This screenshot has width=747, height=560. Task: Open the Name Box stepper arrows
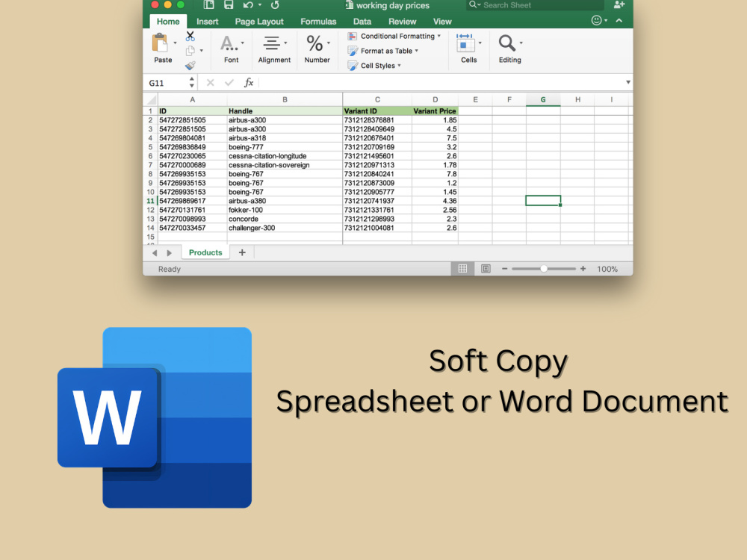point(191,82)
